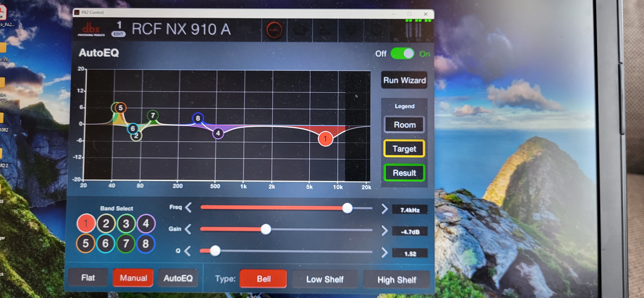Choose band 2 in Band Select
This screenshot has height=298, width=644.
pos(106,223)
